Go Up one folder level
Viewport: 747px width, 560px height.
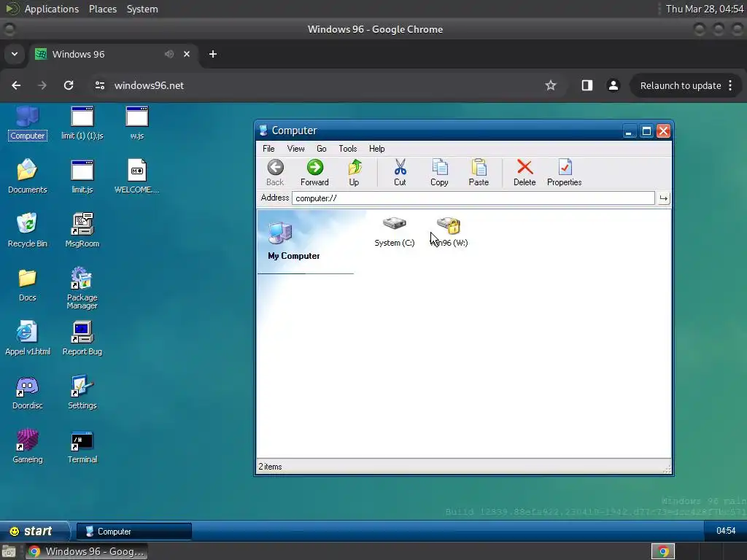pyautogui.click(x=354, y=172)
